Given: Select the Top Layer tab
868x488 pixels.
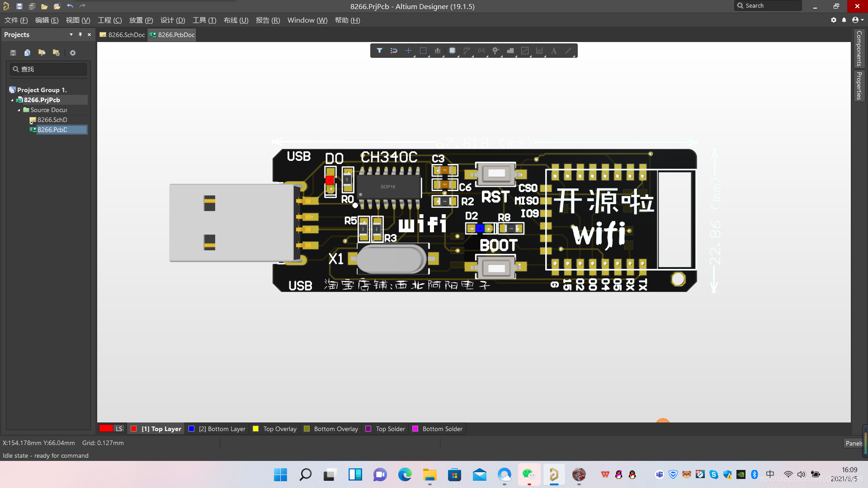Looking at the screenshot, I should [x=156, y=429].
